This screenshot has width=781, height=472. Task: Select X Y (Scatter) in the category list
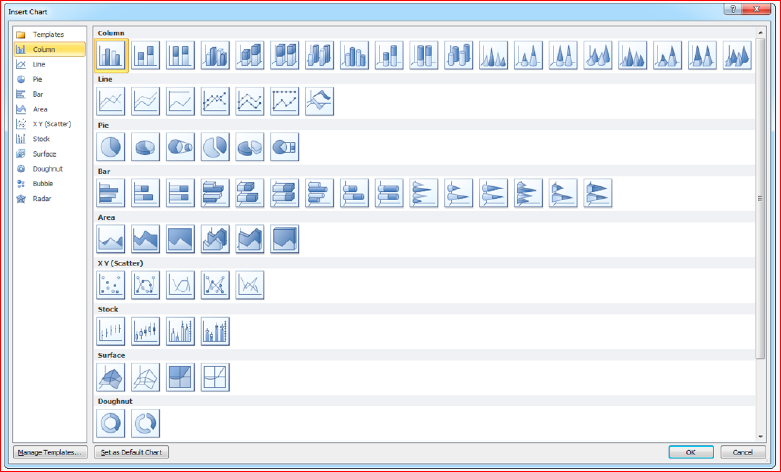[x=50, y=124]
